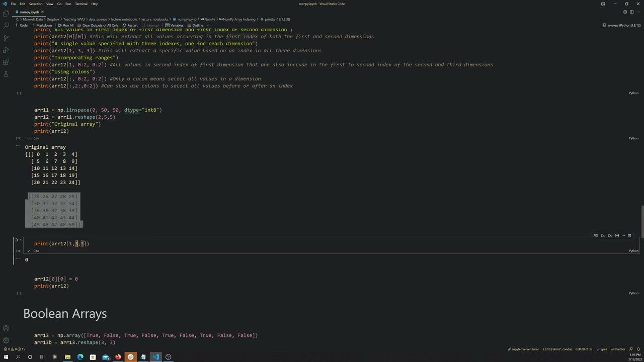Open output actions for Original array output
This screenshot has width=644, height=362.
click(x=18, y=145)
